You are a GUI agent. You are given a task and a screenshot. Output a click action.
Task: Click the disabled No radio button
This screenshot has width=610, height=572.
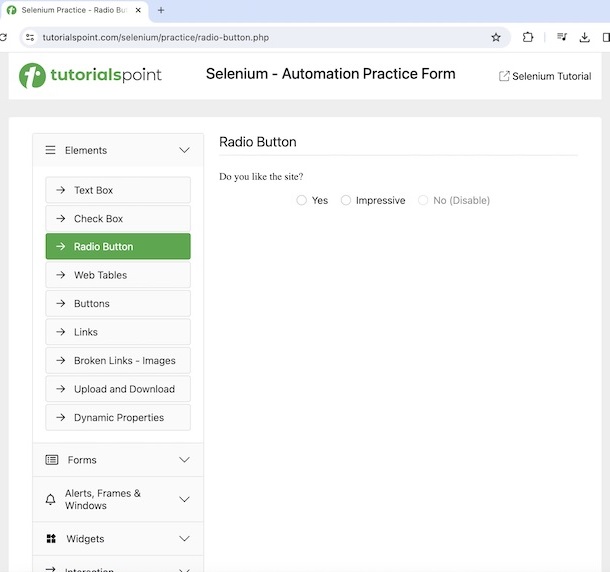423,200
